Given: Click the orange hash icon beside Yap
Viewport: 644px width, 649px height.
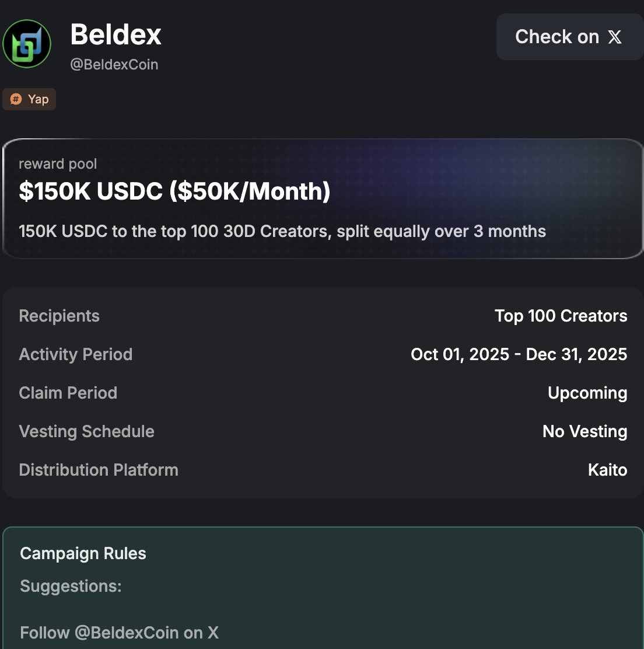Looking at the screenshot, I should coord(16,99).
